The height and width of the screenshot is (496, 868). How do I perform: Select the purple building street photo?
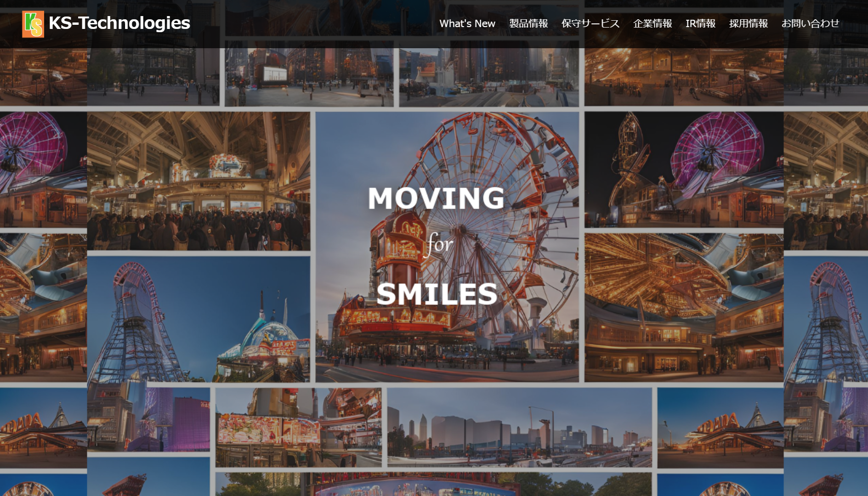pyautogui.click(x=148, y=420)
